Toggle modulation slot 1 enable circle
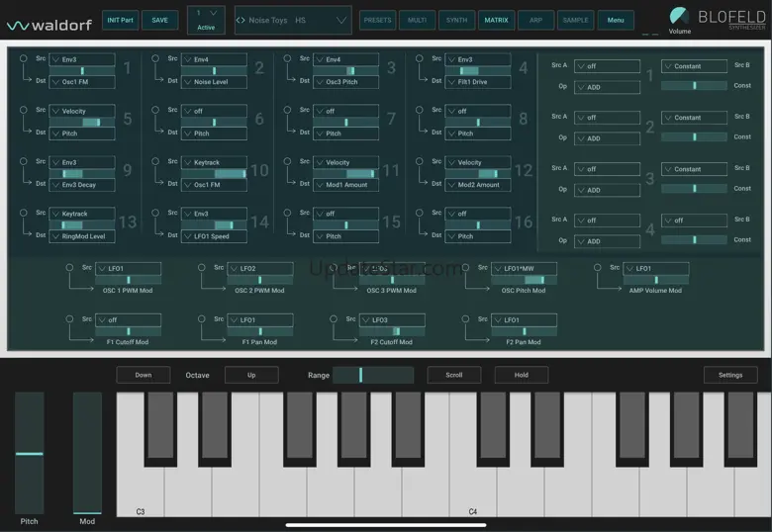Viewport: 772px width, 532px height. [23, 58]
